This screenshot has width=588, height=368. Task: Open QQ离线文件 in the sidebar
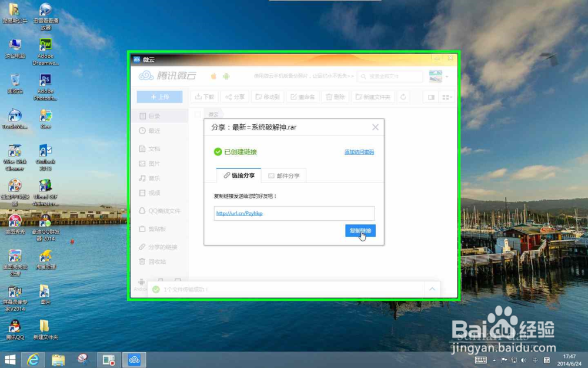[163, 210]
